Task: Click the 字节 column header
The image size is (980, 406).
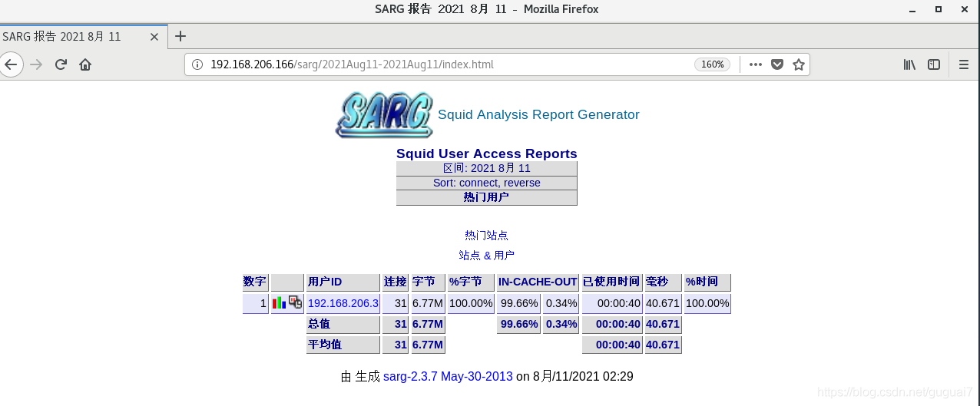Action: pyautogui.click(x=428, y=282)
